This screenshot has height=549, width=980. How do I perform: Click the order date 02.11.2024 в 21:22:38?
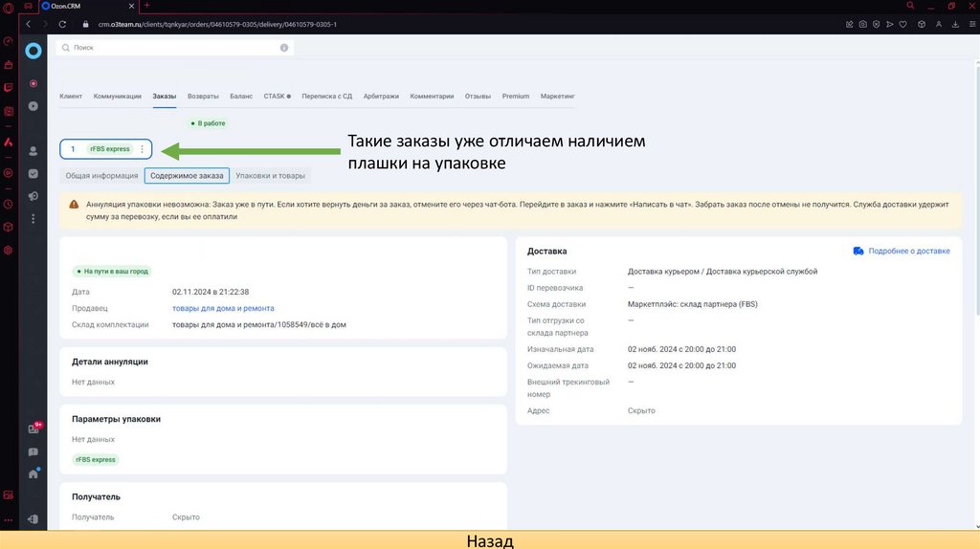point(211,292)
